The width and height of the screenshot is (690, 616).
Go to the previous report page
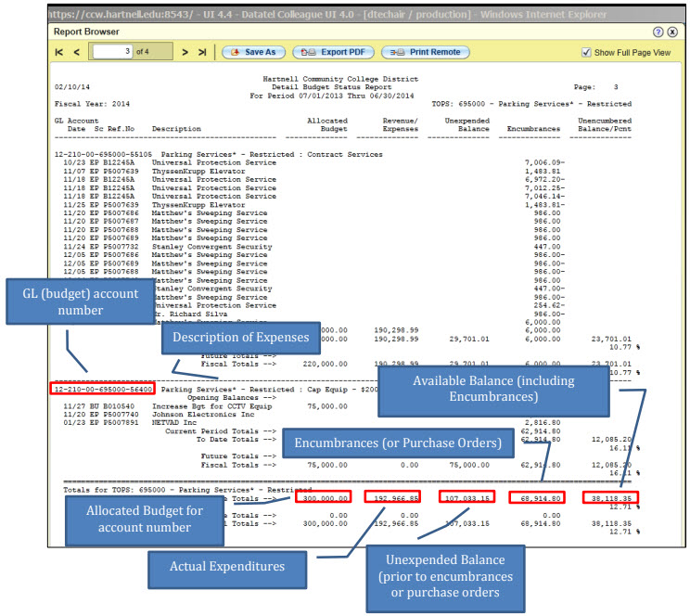pos(77,53)
